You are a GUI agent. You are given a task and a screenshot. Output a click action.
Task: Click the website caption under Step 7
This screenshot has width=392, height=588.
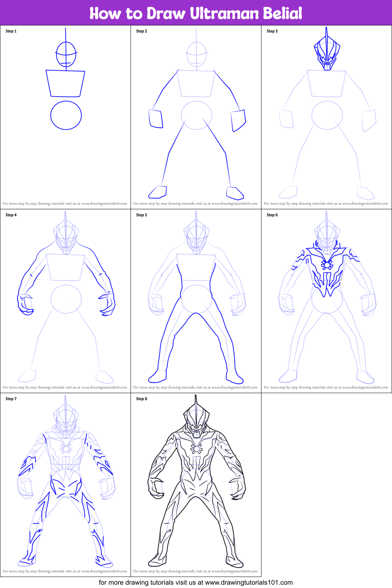tap(65, 571)
